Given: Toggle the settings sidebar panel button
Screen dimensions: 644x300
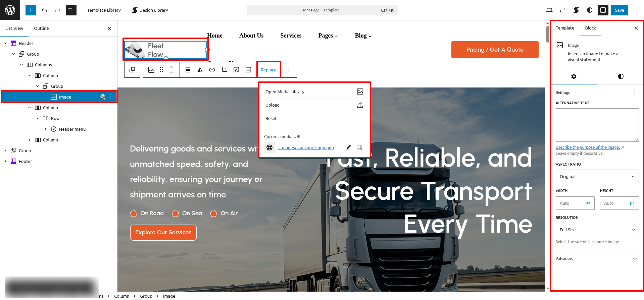Looking at the screenshot, I should tap(603, 10).
